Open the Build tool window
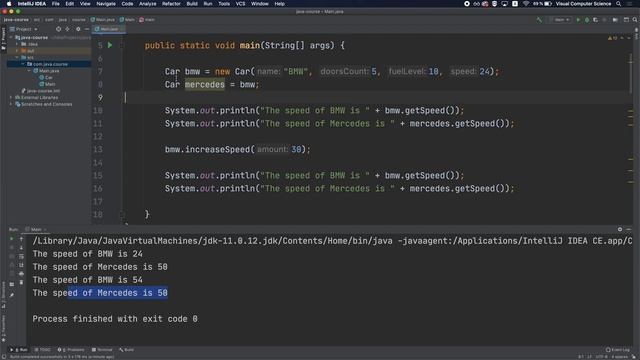The width and height of the screenshot is (640, 360). point(127,350)
